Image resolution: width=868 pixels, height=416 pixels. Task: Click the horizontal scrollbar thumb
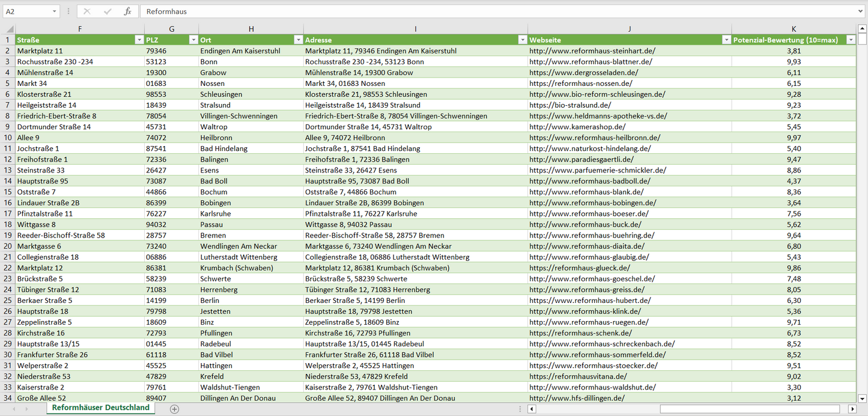click(x=751, y=409)
